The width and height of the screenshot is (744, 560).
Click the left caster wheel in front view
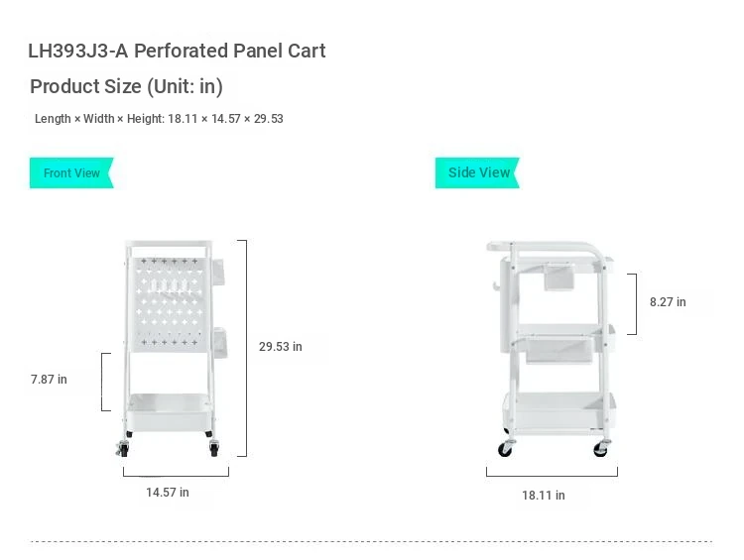click(x=123, y=449)
